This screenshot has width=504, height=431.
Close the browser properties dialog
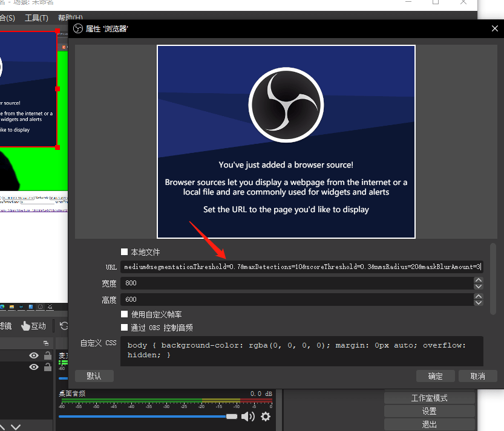click(495, 28)
